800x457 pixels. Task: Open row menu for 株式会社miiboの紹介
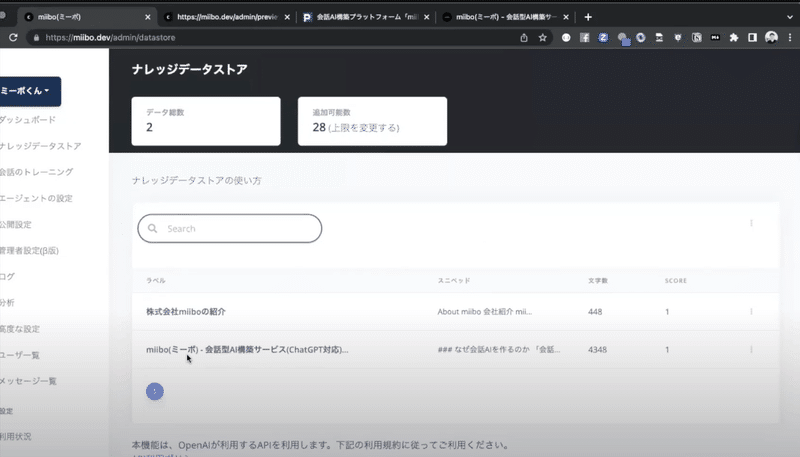(751, 312)
